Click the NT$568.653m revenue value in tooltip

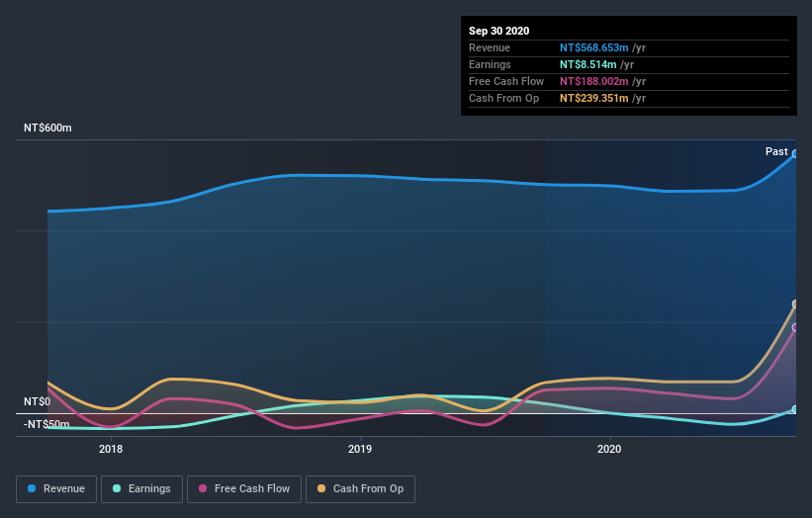point(594,47)
